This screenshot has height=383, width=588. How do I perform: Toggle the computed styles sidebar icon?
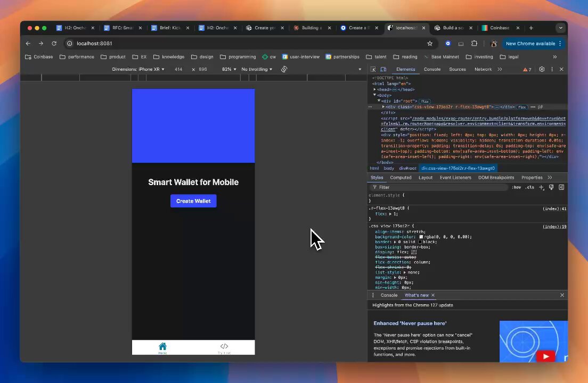pos(561,187)
